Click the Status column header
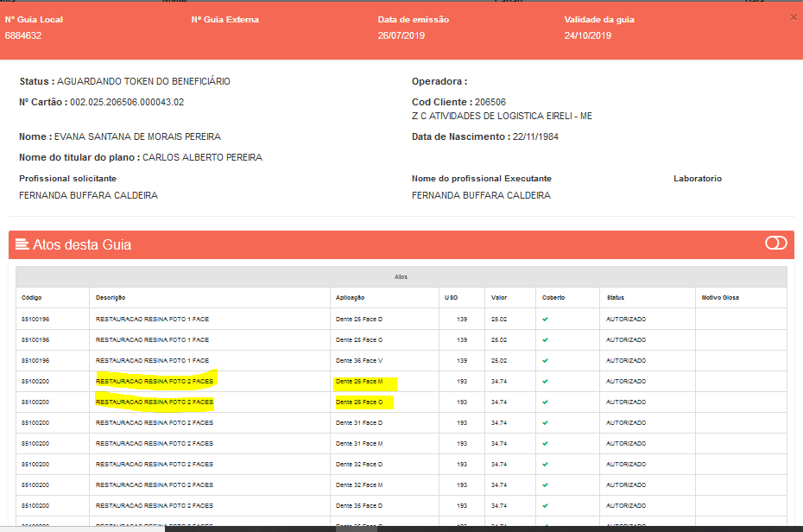 (616, 298)
